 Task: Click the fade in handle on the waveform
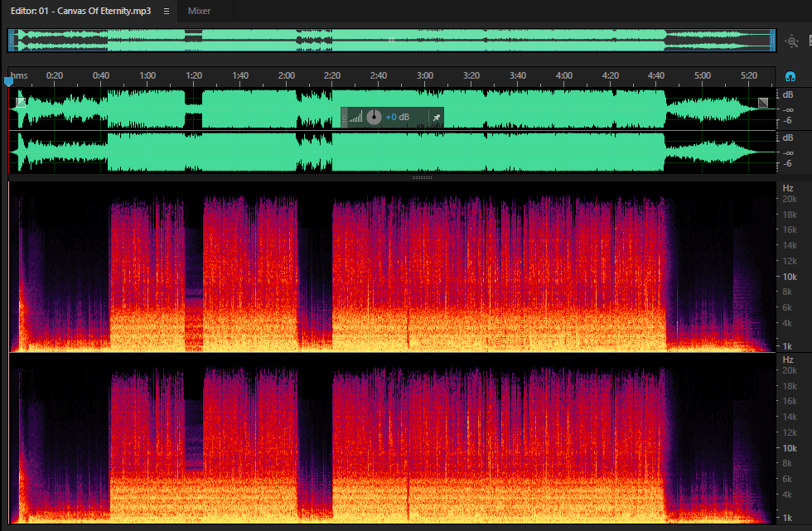click(x=21, y=103)
